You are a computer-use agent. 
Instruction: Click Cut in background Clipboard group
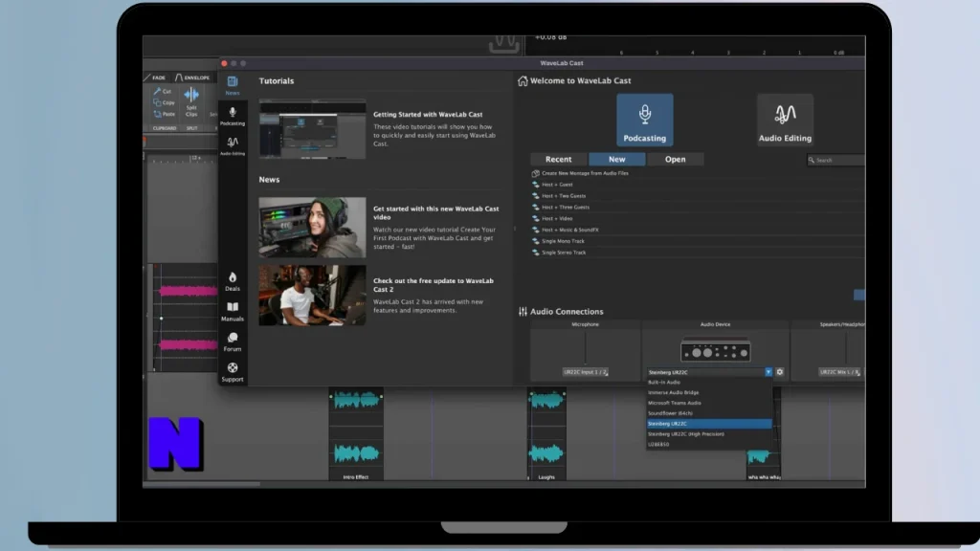coord(163,91)
